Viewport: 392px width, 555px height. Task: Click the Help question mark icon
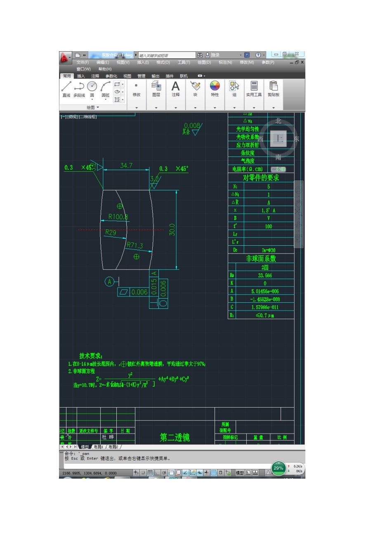[x=258, y=55]
